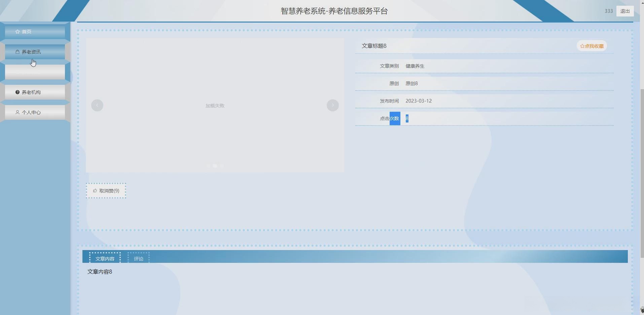
Task: Open the 文章内容 content tab
Action: pos(105,258)
